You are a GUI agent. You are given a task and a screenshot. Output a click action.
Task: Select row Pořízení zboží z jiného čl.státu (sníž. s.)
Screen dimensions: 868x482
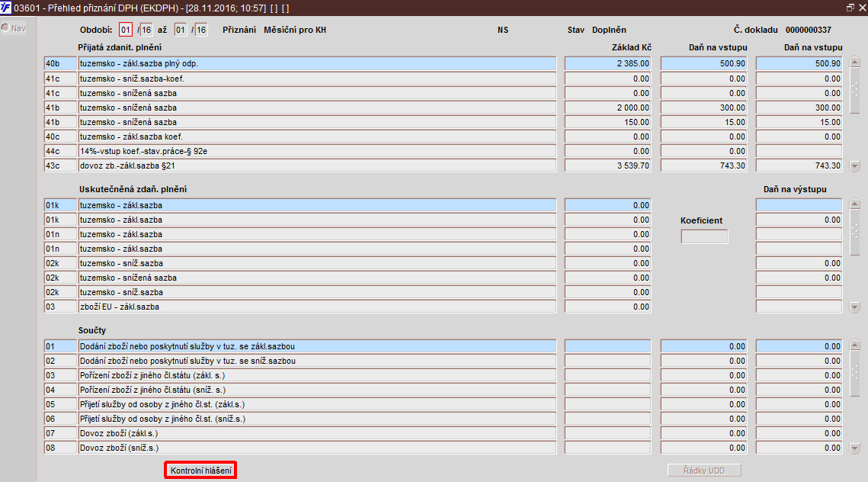click(317, 390)
